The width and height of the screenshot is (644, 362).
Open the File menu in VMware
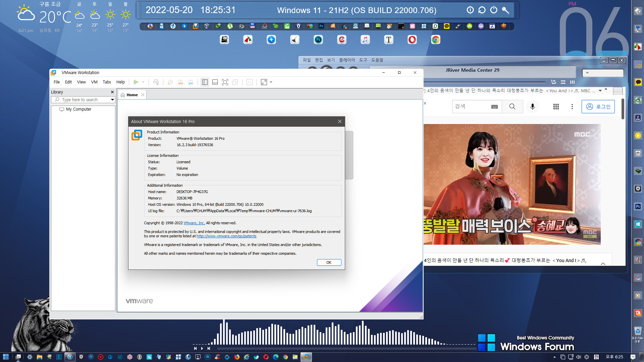click(57, 82)
